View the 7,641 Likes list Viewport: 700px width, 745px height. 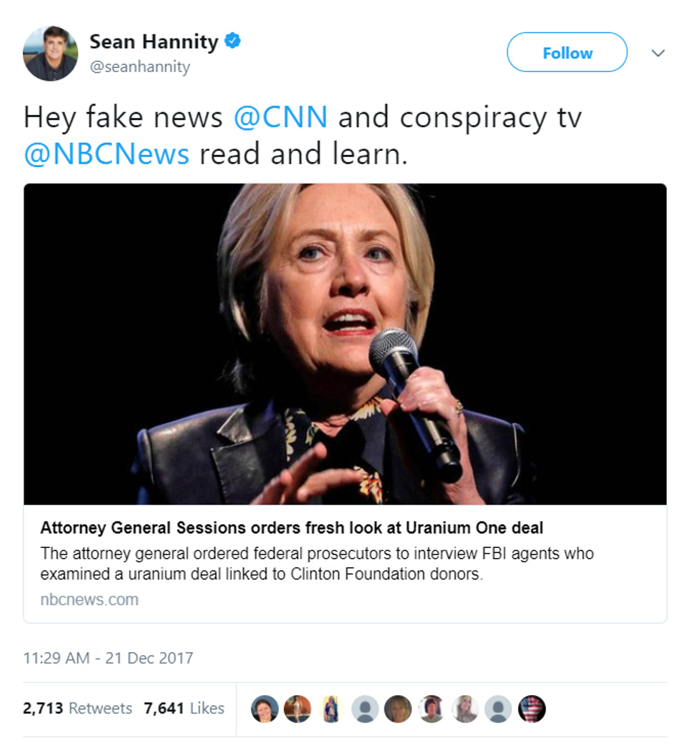[184, 709]
